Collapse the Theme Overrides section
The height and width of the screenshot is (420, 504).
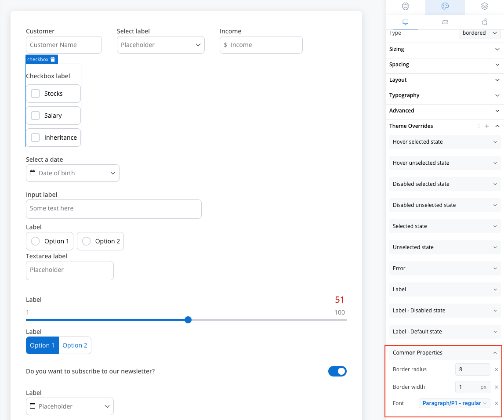[x=497, y=126]
